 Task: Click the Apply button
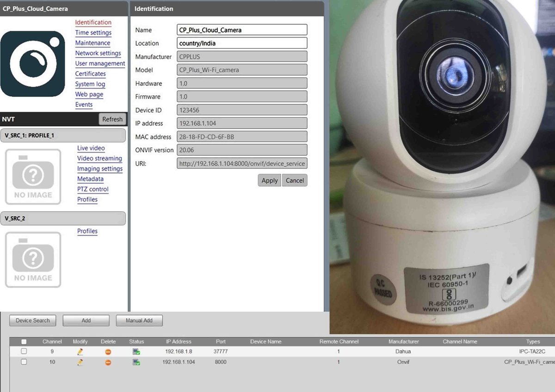[x=270, y=180]
